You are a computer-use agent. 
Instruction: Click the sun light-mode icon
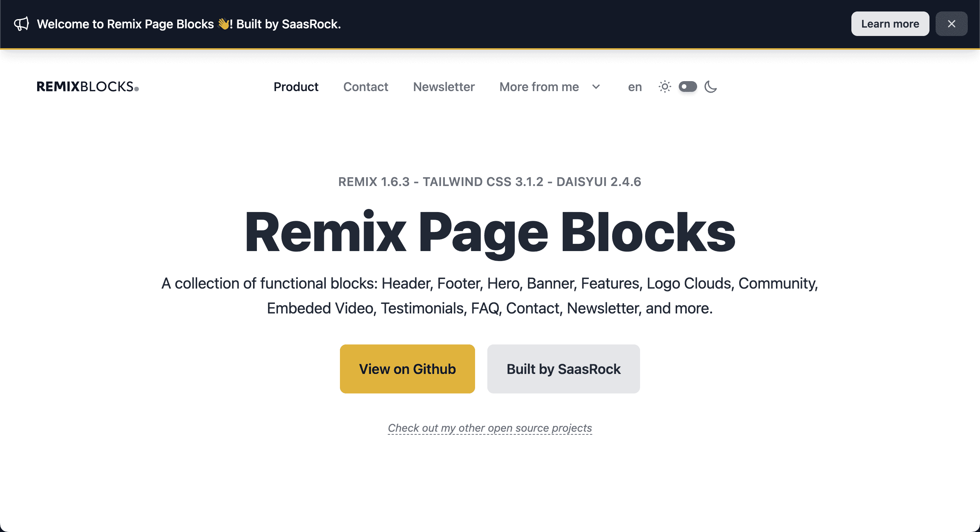(x=665, y=87)
